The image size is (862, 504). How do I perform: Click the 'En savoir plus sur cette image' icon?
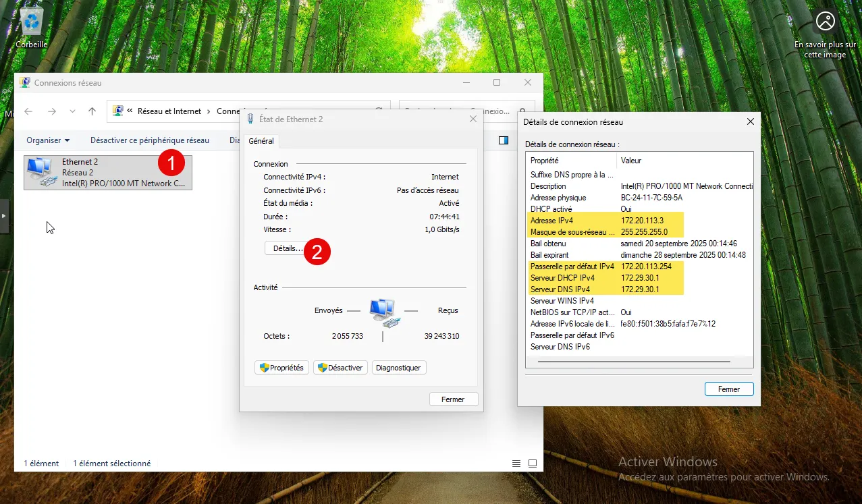click(x=825, y=22)
